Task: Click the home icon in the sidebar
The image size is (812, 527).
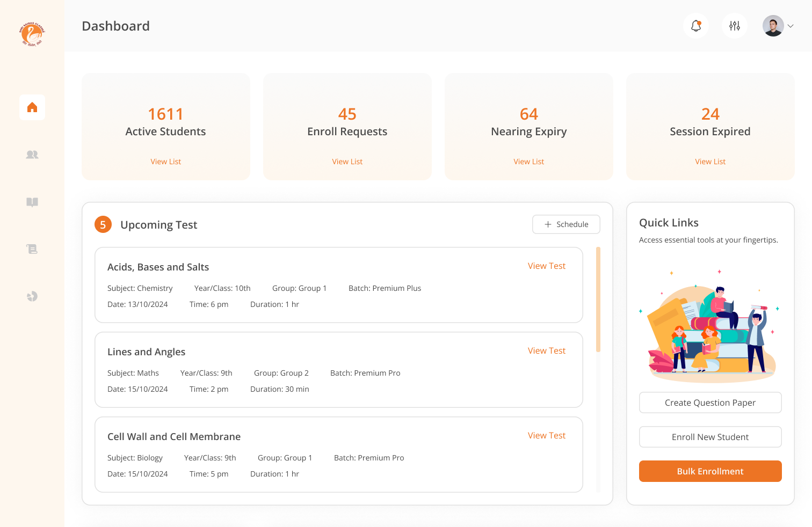Action: tap(32, 107)
